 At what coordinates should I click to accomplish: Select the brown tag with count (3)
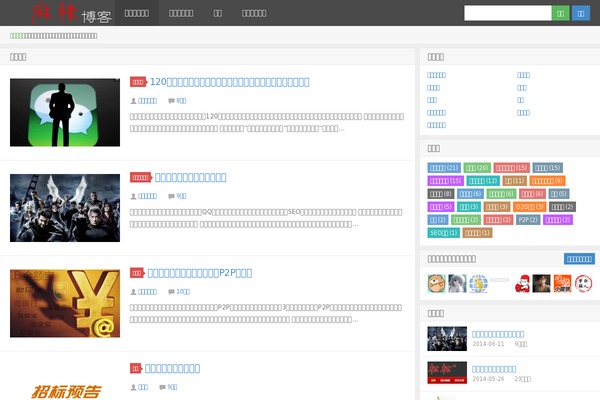(497, 207)
